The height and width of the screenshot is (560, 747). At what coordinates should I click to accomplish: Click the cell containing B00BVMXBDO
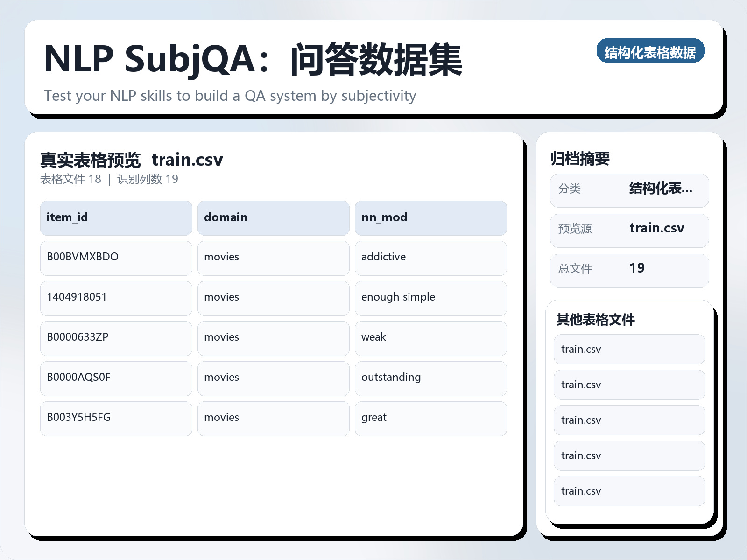coord(116,258)
